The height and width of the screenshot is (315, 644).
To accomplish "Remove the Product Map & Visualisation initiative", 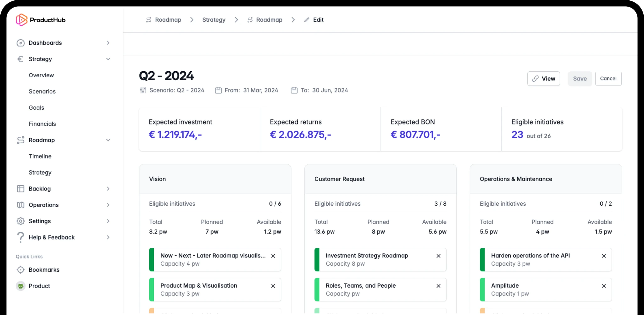I will 273,286.
